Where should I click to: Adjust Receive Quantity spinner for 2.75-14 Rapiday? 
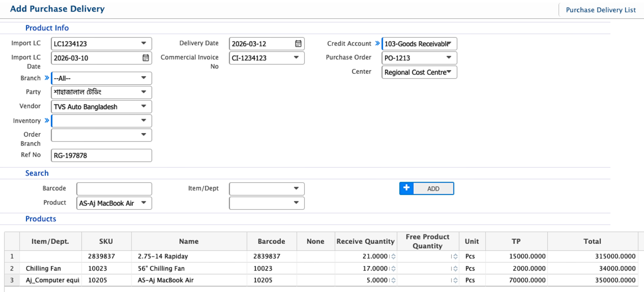394,256
